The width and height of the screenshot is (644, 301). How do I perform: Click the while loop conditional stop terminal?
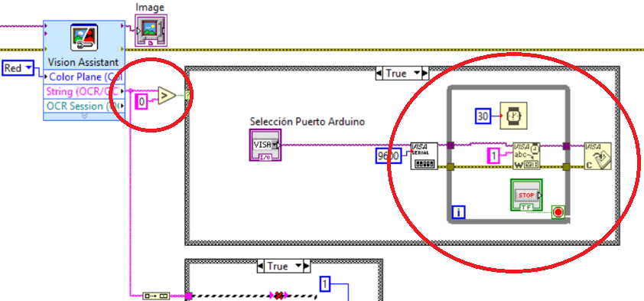pos(558,212)
